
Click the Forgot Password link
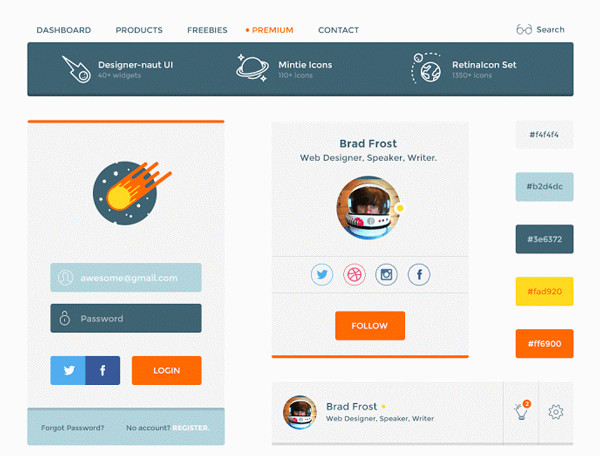coord(72,428)
